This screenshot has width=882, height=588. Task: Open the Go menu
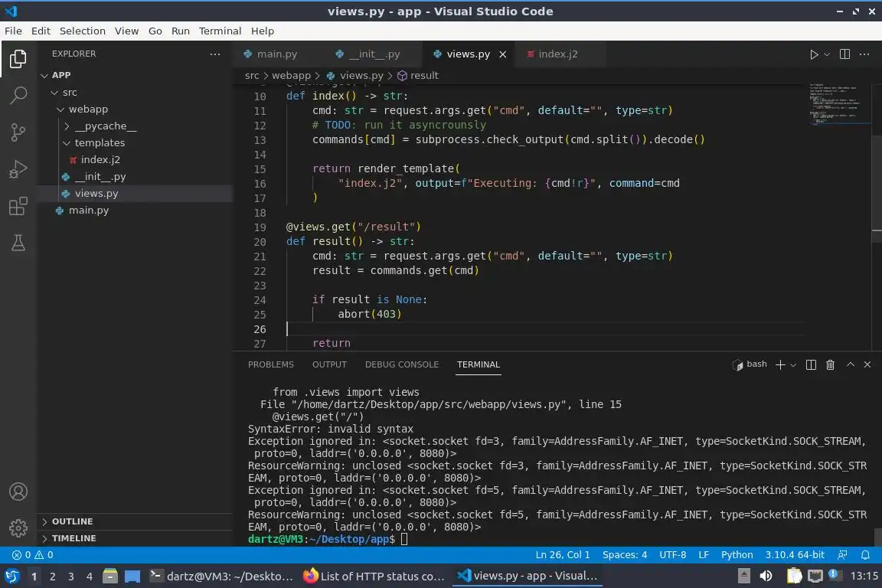[155, 31]
